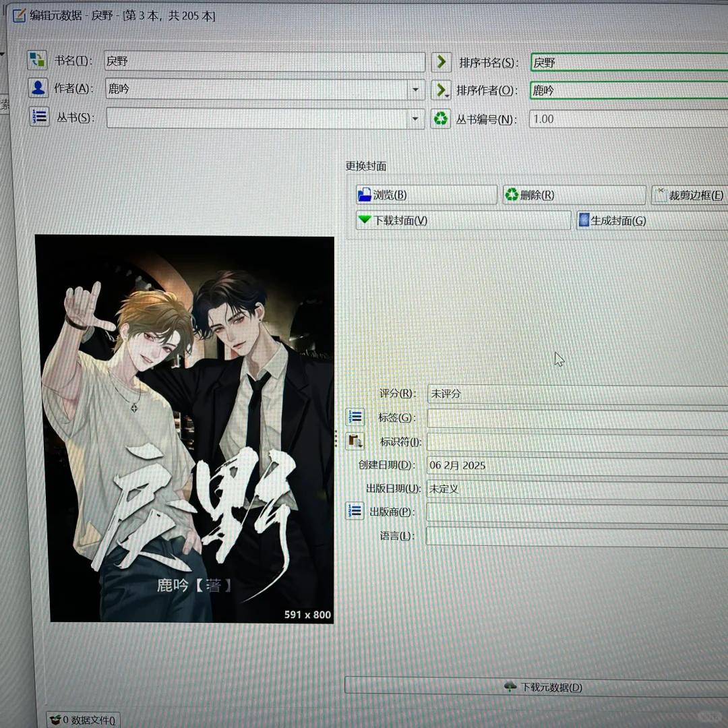
Task: Focus the 标识符 identifiers input field
Action: tap(577, 442)
